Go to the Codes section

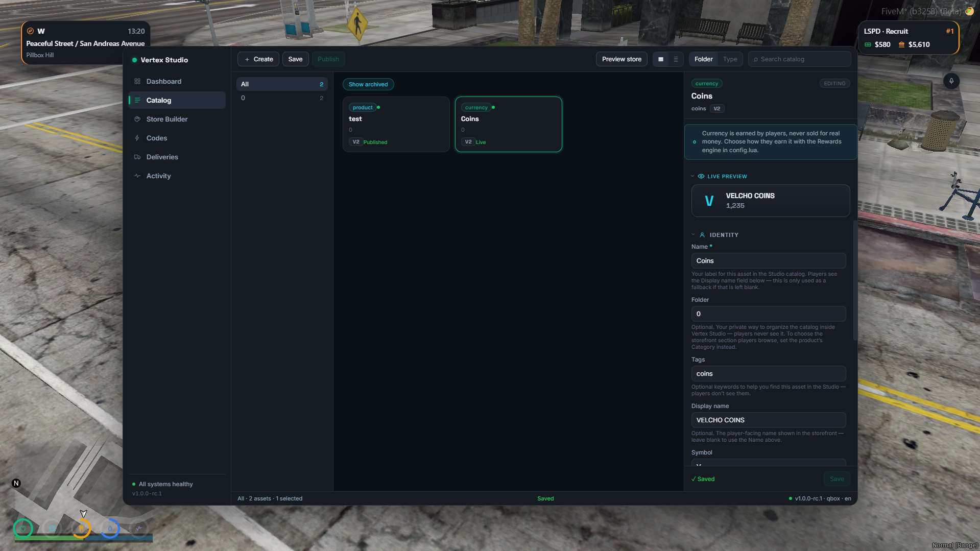(x=177, y=138)
